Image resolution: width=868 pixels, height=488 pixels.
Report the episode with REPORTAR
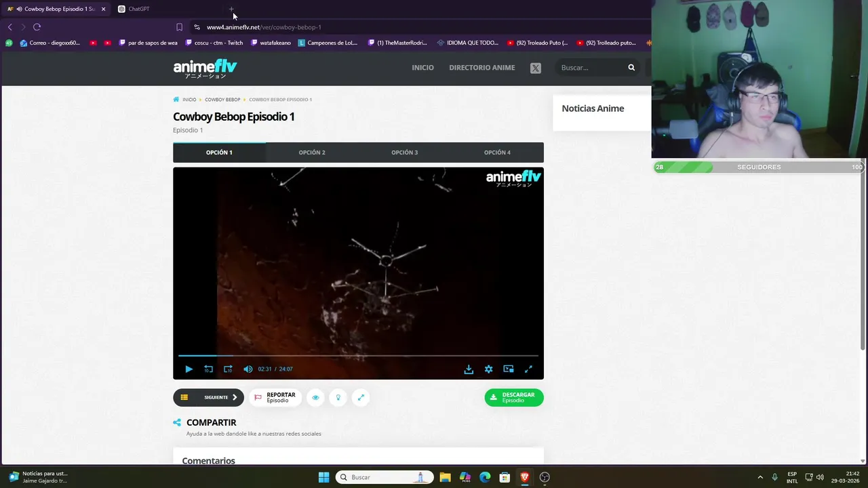pos(275,397)
